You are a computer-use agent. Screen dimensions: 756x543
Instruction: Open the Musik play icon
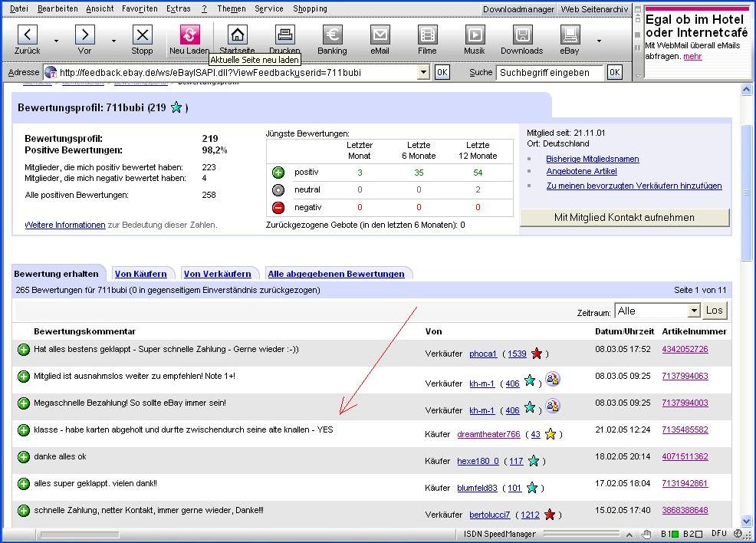475,35
